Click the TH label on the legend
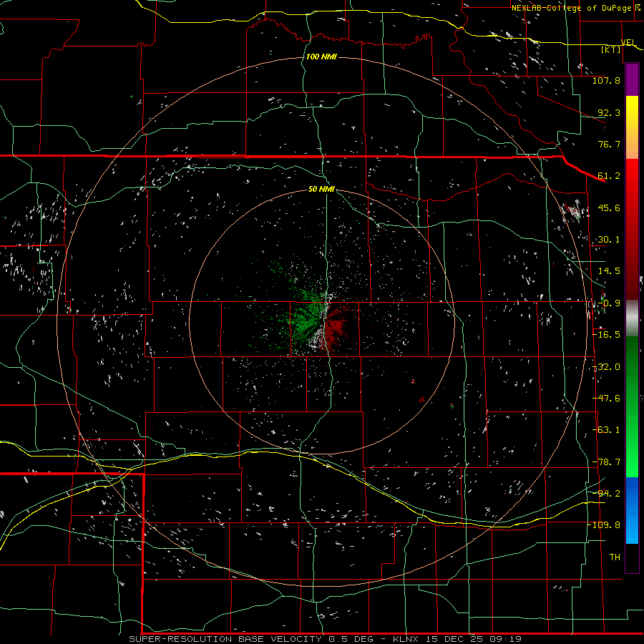Image resolution: width=644 pixels, height=644 pixels. click(615, 557)
